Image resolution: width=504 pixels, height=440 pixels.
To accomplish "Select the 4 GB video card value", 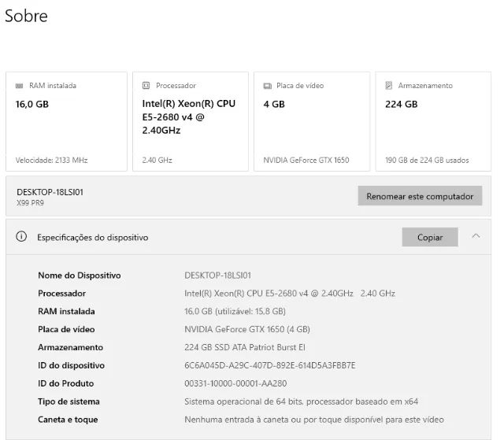I will coord(274,104).
